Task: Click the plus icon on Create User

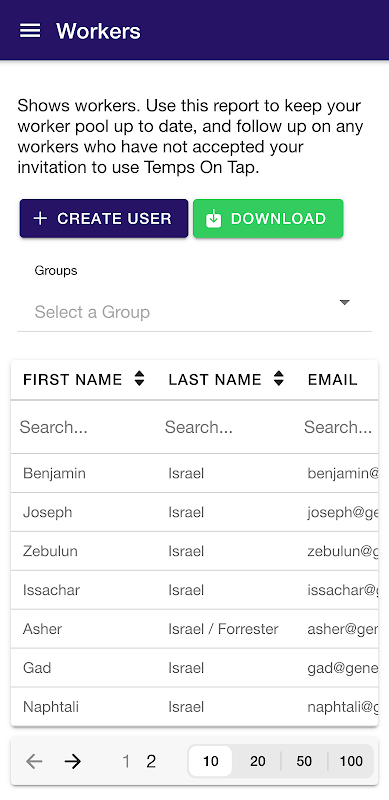Action: click(x=40, y=218)
